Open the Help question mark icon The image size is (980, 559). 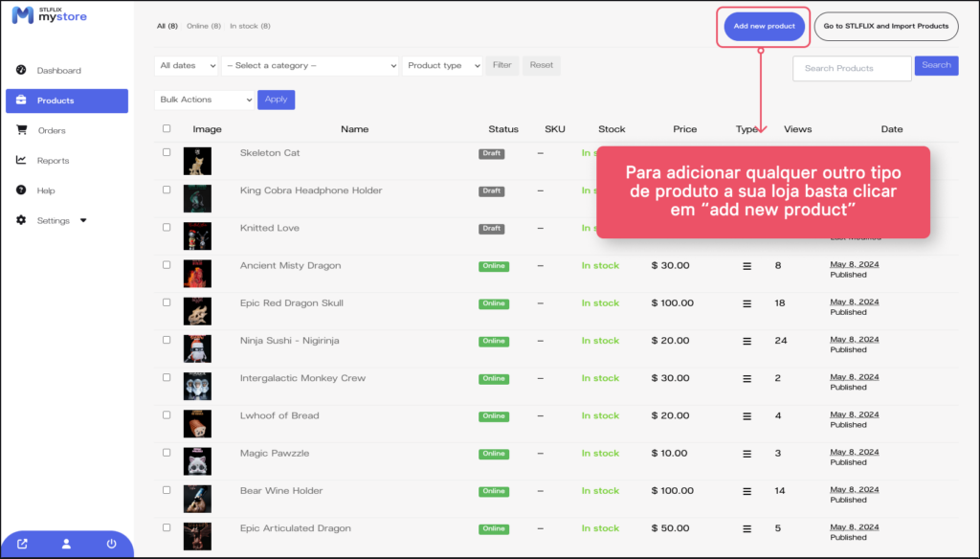tap(21, 190)
